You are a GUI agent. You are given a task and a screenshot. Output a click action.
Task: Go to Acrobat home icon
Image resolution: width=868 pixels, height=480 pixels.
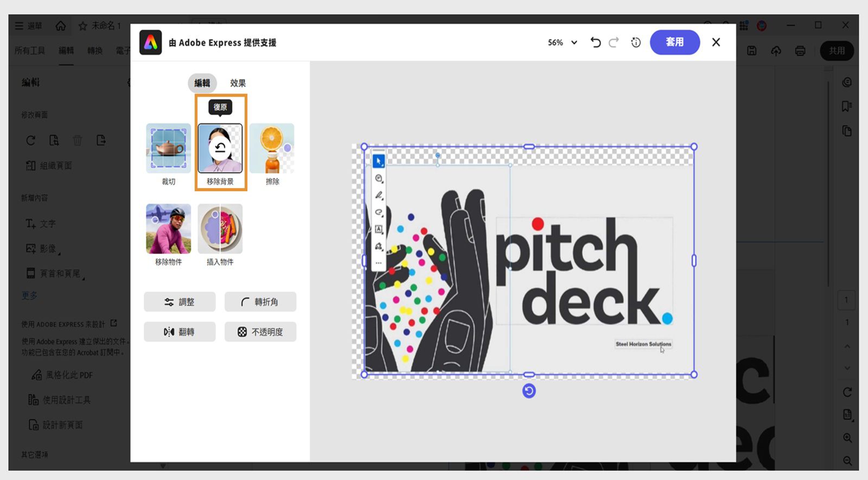61,26
